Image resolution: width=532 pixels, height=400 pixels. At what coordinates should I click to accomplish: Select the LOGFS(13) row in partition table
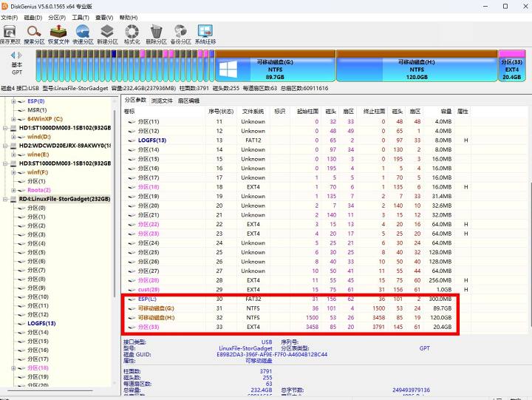pos(296,140)
